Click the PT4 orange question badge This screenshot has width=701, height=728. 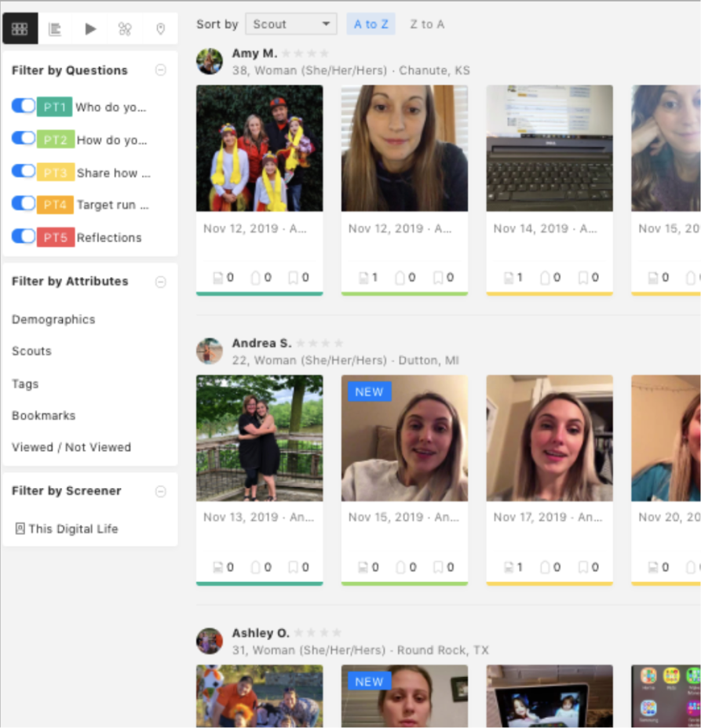[55, 205]
